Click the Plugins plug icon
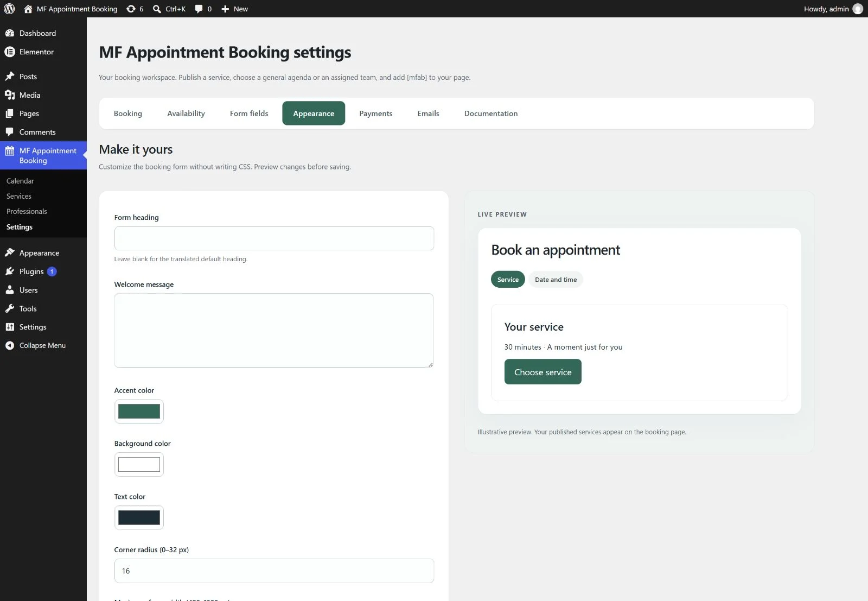868x601 pixels. (x=10, y=271)
